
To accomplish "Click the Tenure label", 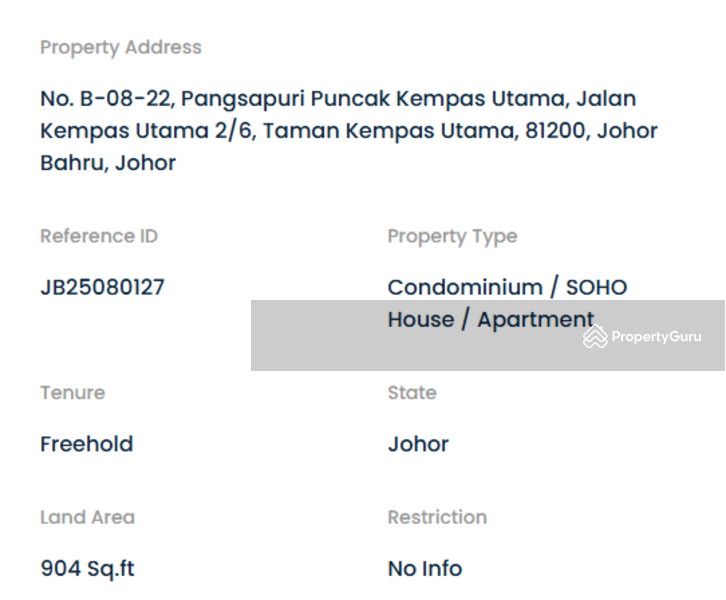I will point(73,393).
